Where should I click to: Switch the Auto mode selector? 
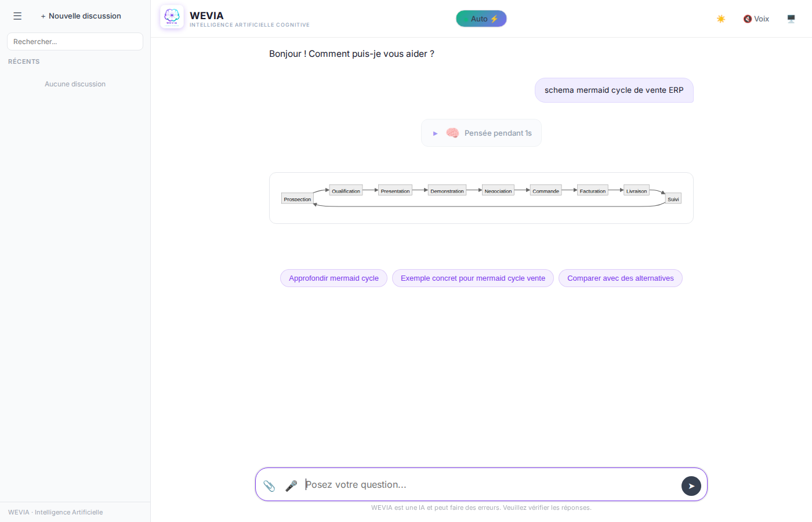pos(481,19)
